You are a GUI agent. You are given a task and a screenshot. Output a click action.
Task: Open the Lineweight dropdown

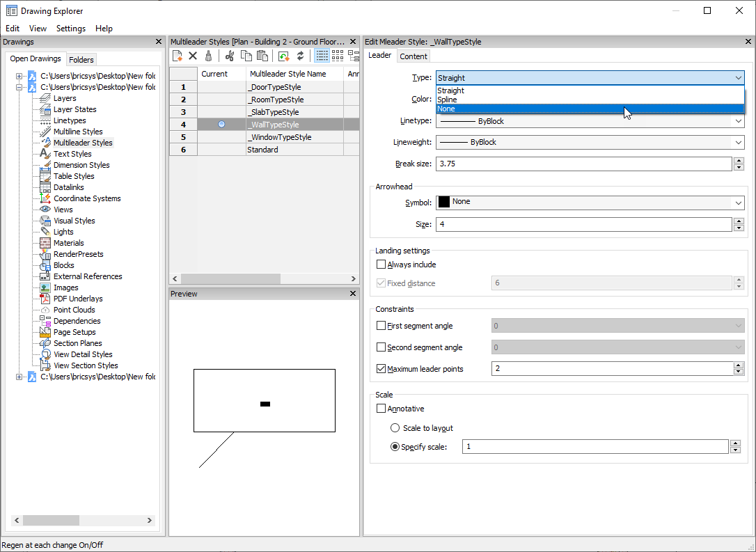pos(590,142)
